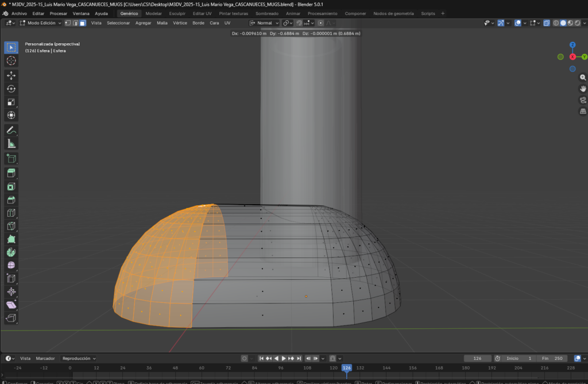Open the Archivo menu

click(x=19, y=13)
